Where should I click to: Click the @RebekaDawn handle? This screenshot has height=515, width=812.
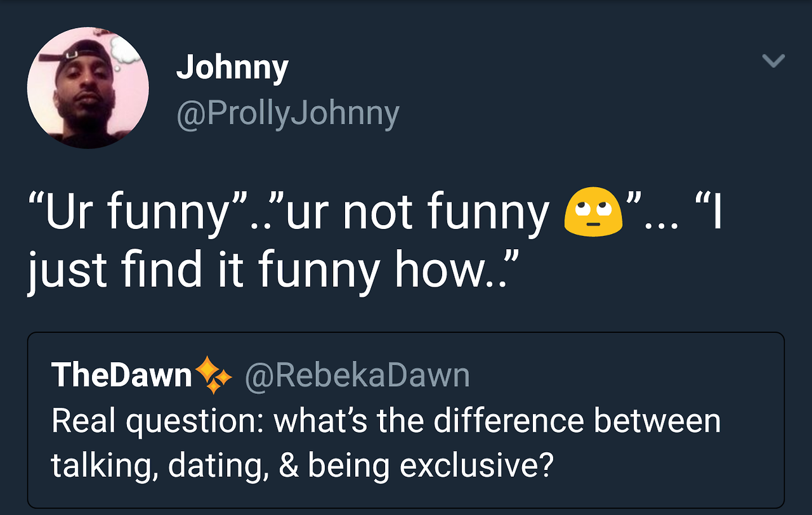(x=357, y=375)
